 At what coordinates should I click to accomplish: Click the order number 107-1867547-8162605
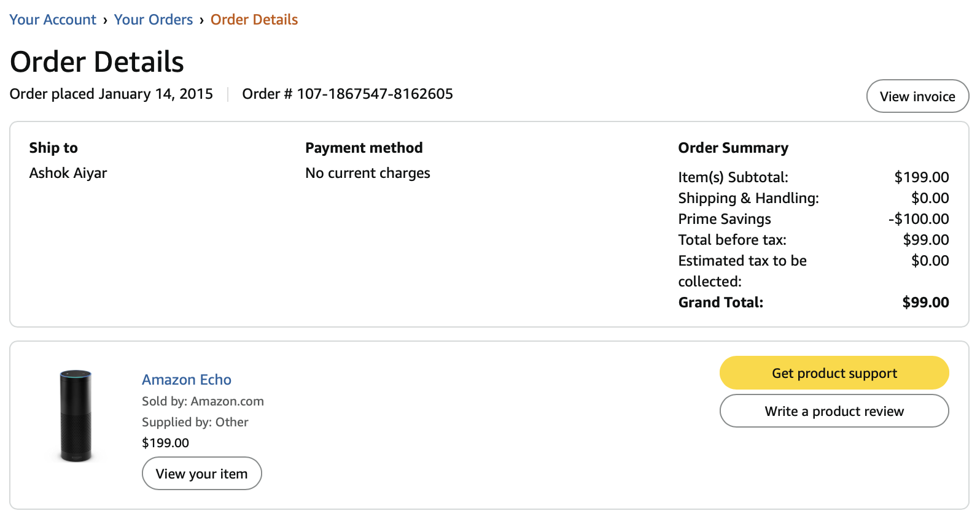375,94
